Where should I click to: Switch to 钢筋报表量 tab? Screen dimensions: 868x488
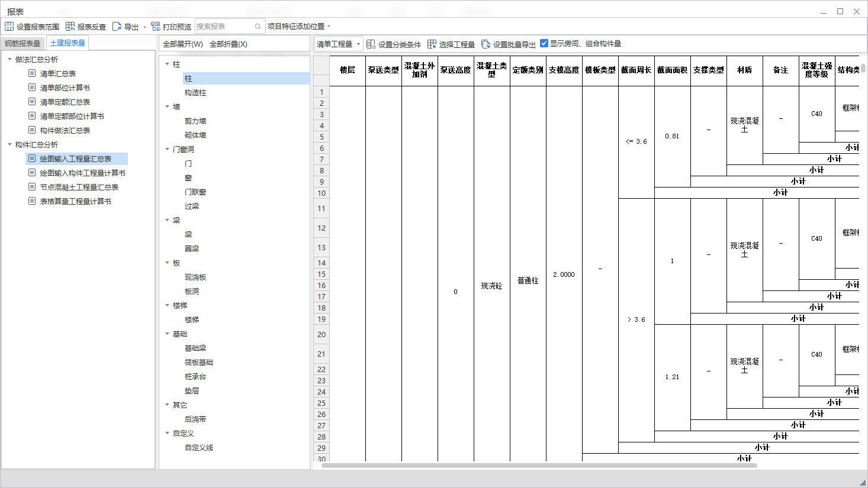tap(22, 43)
